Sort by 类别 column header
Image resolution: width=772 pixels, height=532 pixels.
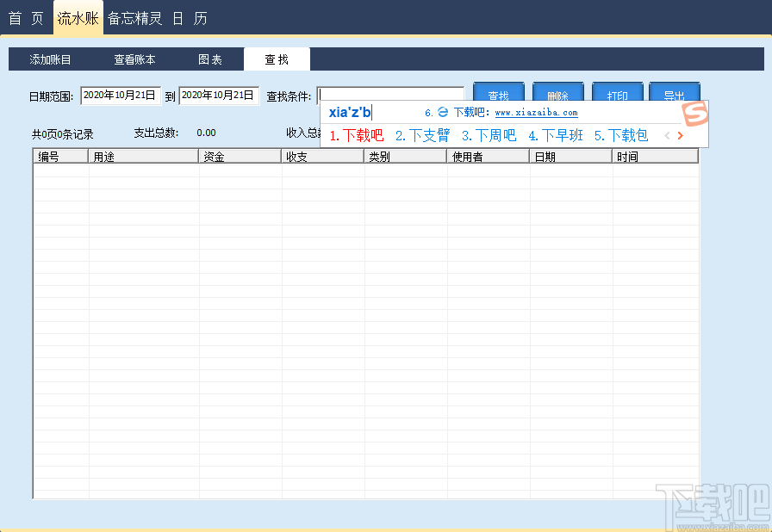[405, 157]
